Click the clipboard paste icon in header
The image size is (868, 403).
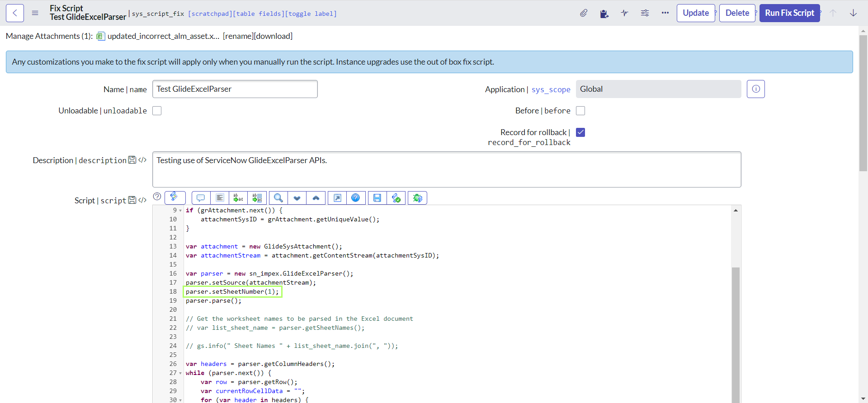pos(604,13)
